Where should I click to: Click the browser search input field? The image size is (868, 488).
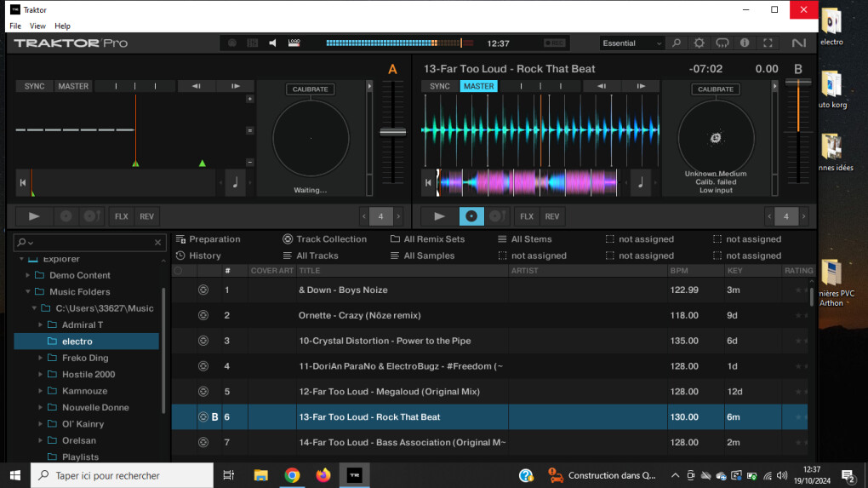(x=89, y=242)
